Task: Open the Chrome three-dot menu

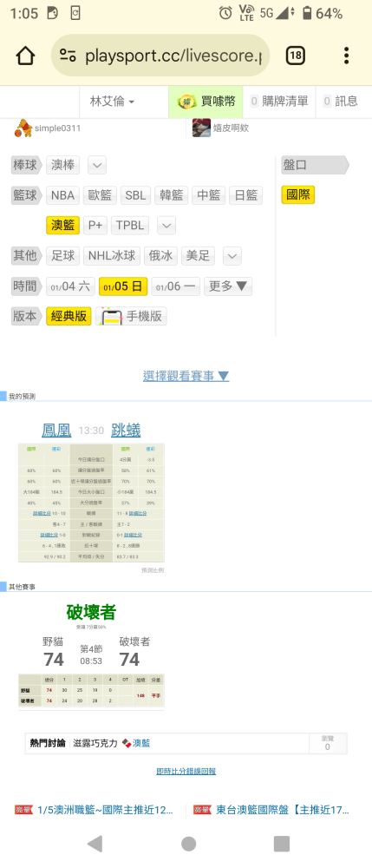Action: [x=346, y=56]
